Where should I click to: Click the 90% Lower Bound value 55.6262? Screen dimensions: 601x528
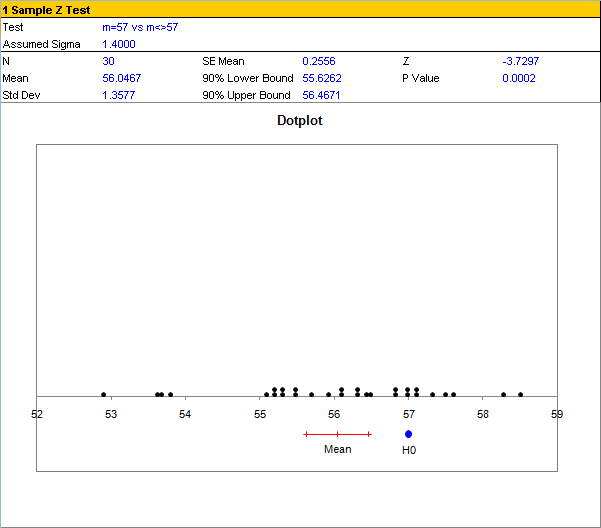(322, 78)
